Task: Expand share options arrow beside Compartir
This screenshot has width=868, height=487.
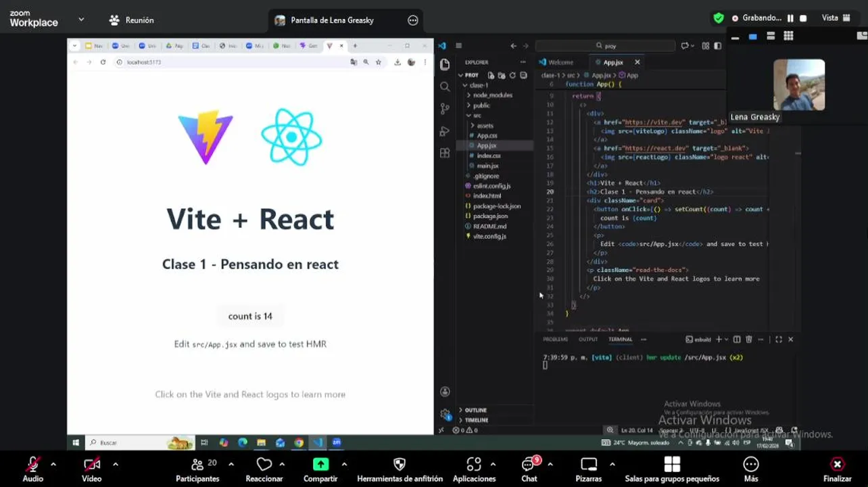Action: click(x=344, y=464)
